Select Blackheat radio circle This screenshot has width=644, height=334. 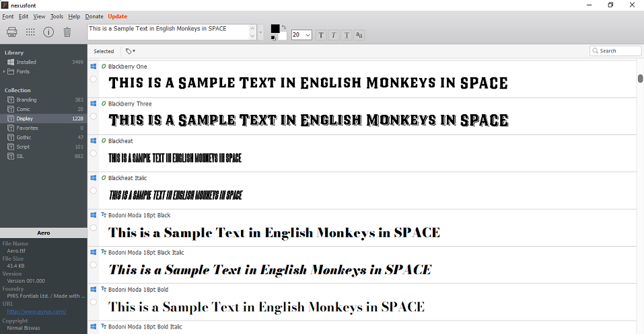click(x=94, y=153)
